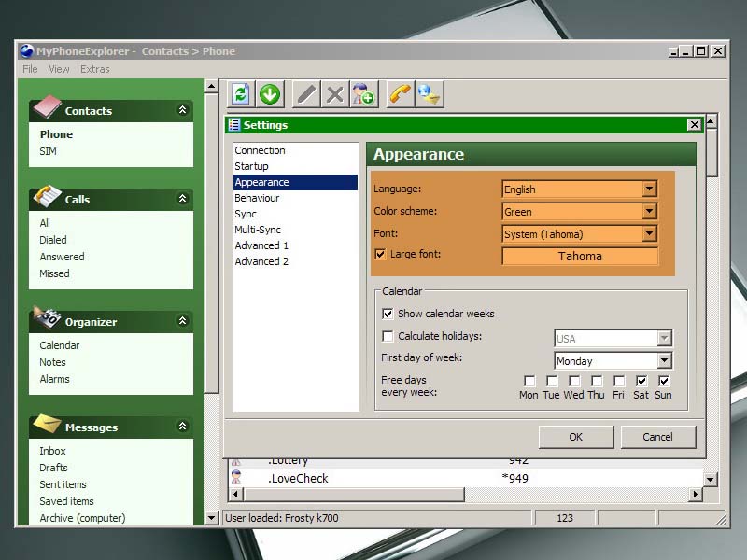Click the Messages envelope panel icon
This screenshot has width=747, height=560.
coord(48,424)
